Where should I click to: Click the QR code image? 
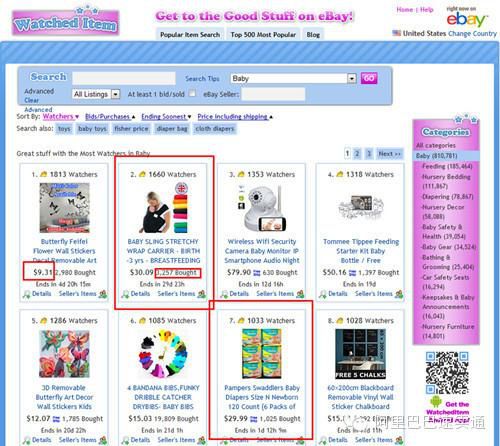447,373
